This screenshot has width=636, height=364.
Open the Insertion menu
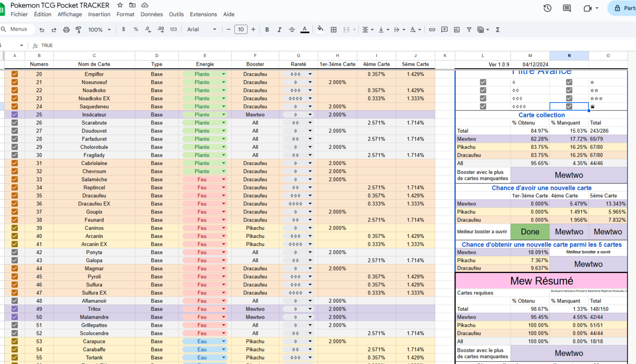tap(99, 14)
